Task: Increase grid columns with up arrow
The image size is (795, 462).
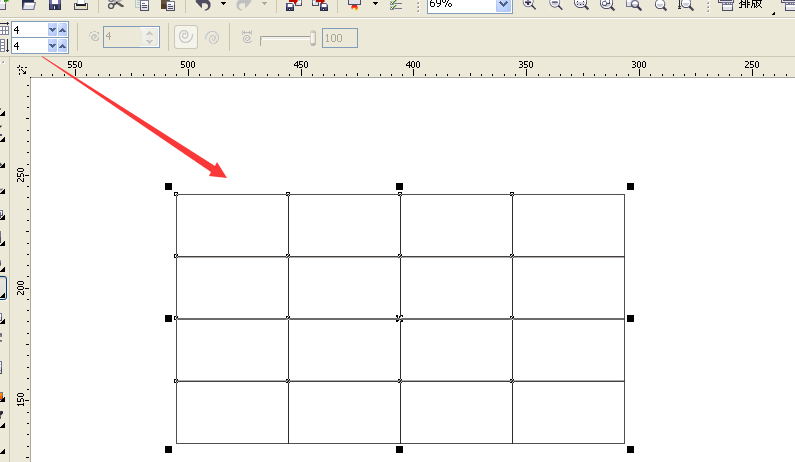Action: (x=62, y=30)
